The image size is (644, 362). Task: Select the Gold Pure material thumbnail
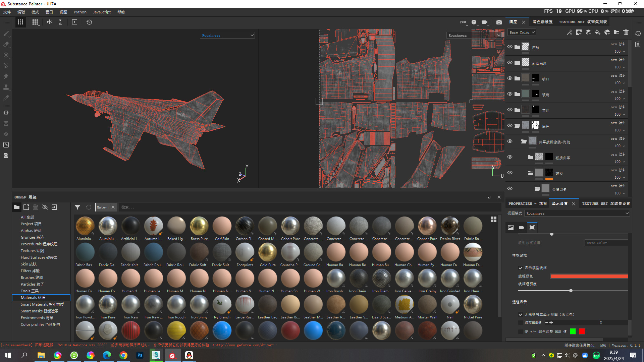268,252
